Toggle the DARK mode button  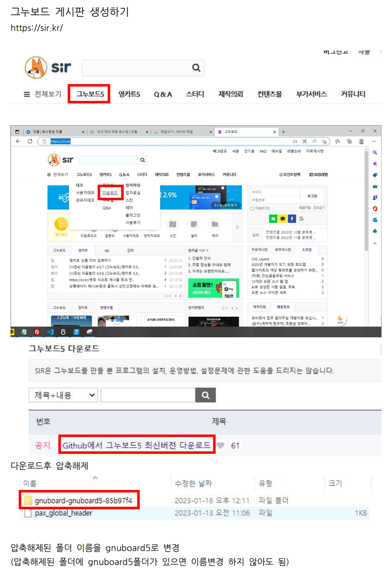[x=340, y=319]
